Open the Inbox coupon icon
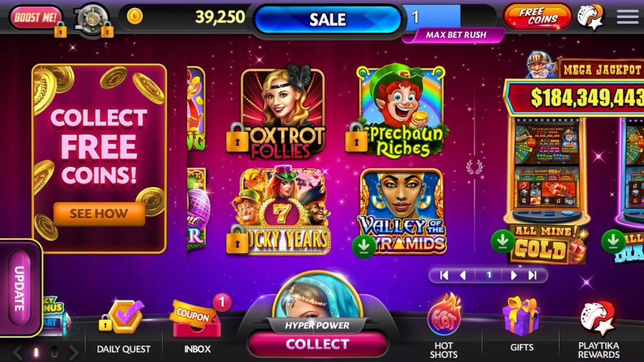Image resolution: width=644 pixels, height=362 pixels. point(196,318)
